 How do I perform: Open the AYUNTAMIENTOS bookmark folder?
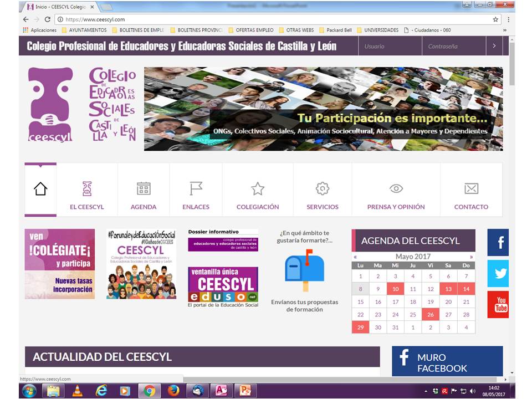tap(84, 30)
